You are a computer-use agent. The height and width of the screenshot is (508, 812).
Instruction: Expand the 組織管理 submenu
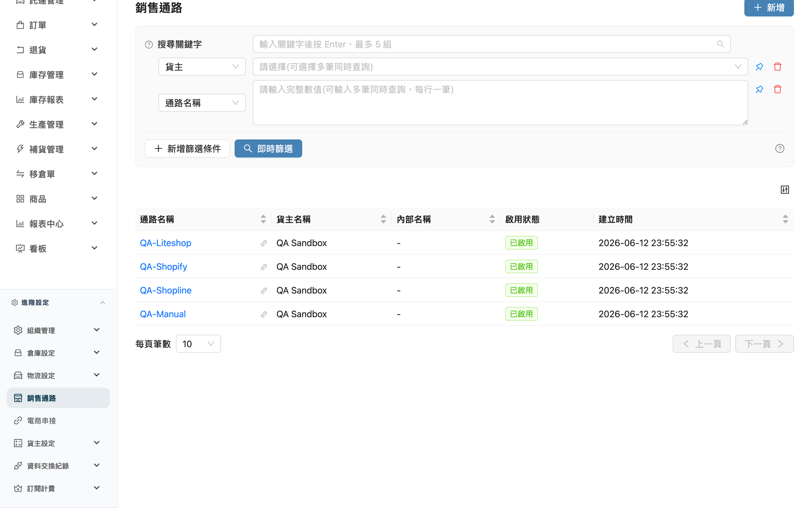point(58,330)
